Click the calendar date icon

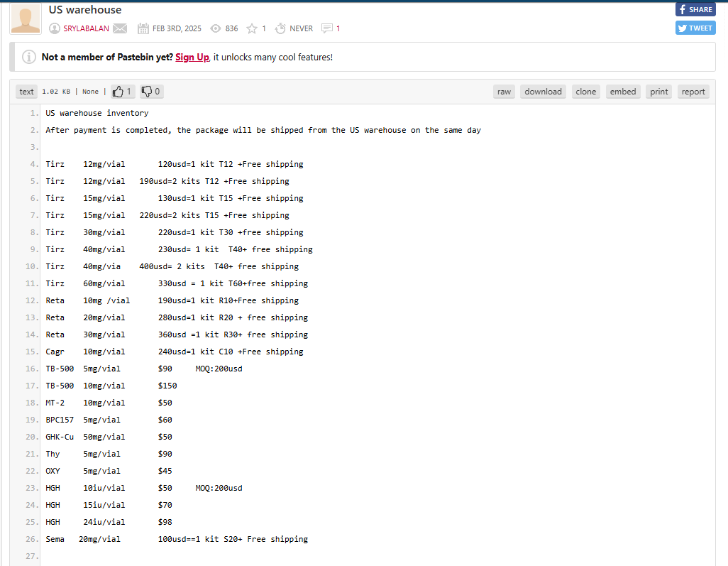(143, 28)
